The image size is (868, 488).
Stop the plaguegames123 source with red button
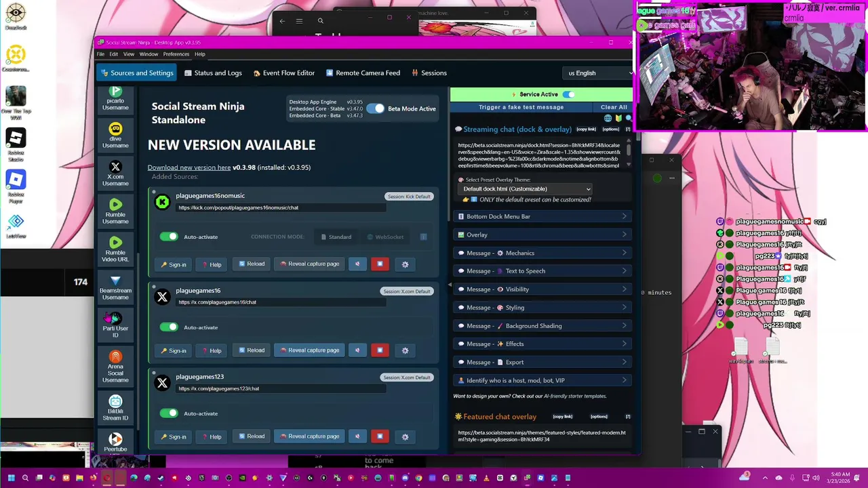click(x=380, y=436)
